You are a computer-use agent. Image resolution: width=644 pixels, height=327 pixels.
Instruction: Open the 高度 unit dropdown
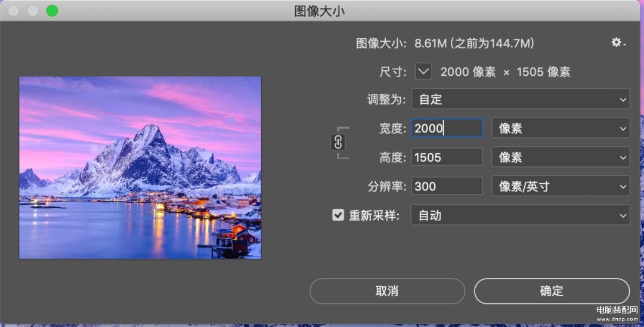click(561, 158)
